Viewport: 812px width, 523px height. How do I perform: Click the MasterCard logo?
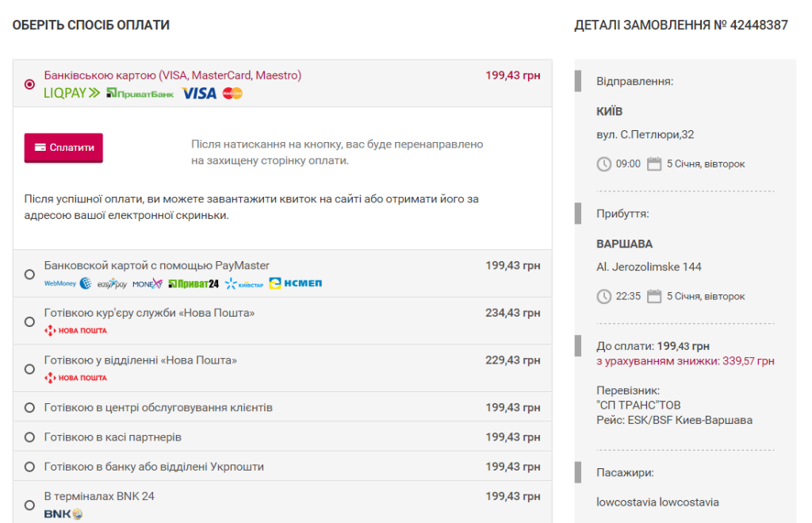(x=232, y=94)
